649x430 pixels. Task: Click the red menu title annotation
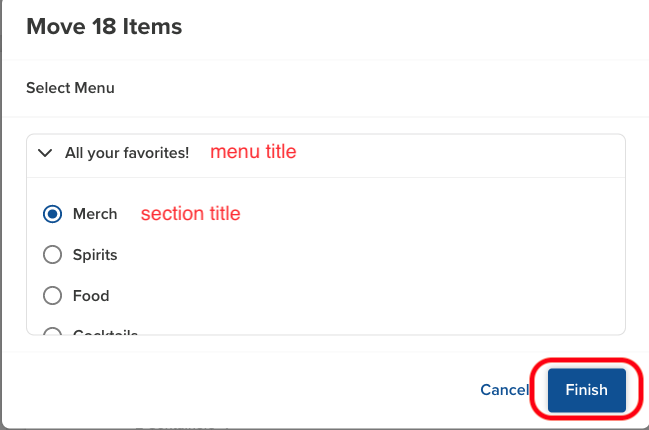253,151
